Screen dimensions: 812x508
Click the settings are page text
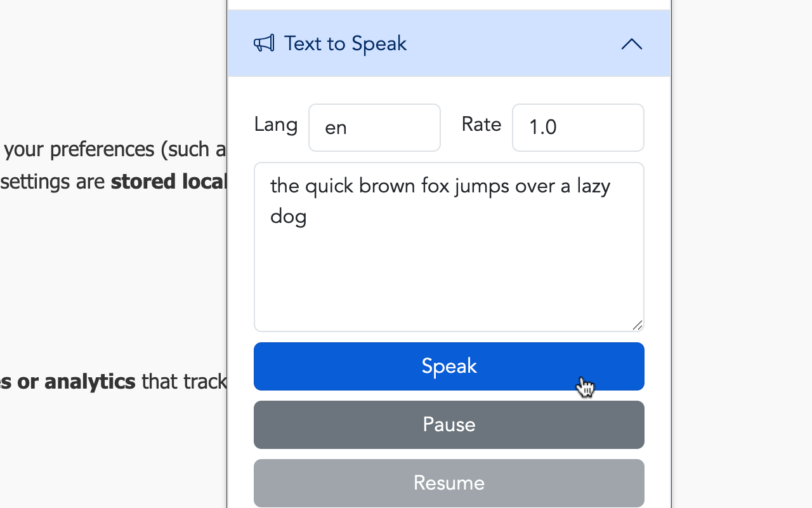pos(53,182)
